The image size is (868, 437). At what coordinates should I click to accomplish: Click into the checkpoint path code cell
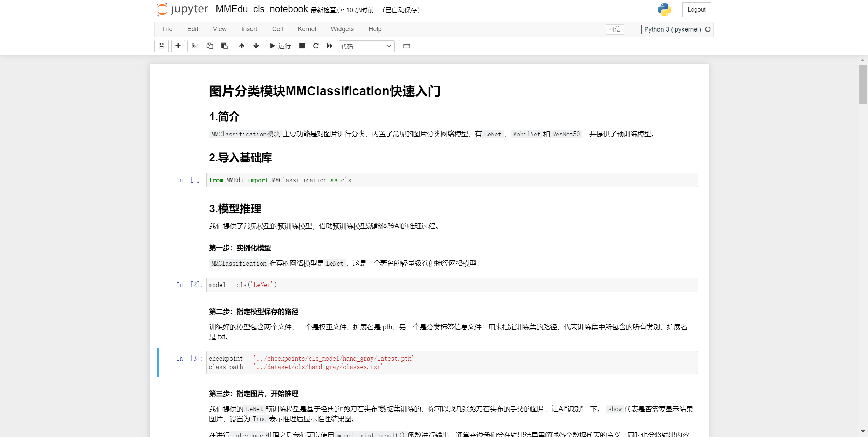pos(452,363)
